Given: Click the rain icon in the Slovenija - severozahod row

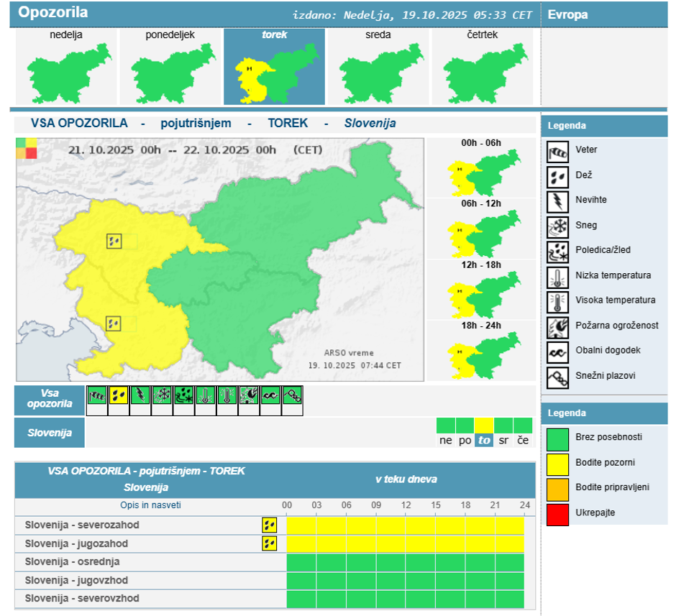Looking at the screenshot, I should point(270,525).
